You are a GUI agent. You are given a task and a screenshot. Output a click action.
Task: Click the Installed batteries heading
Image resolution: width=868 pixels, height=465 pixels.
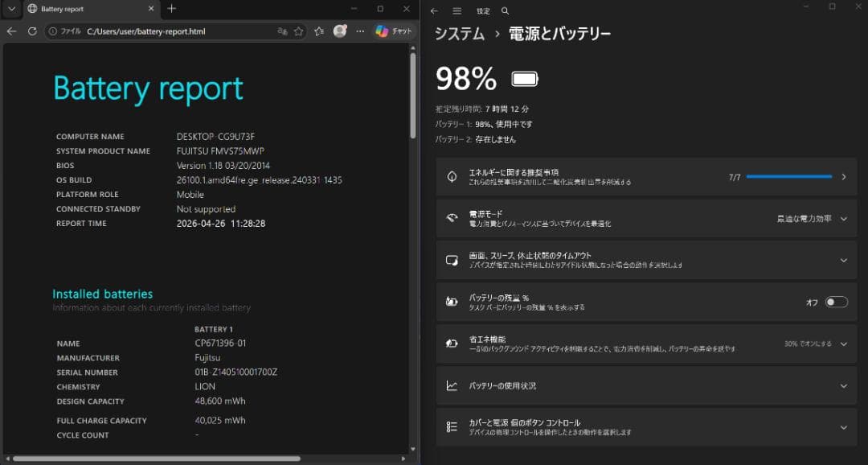click(102, 294)
